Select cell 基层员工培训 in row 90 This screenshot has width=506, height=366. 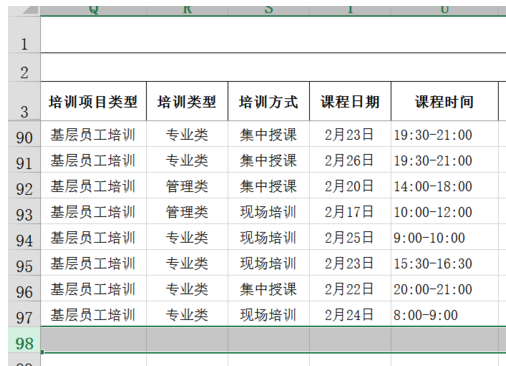[93, 134]
